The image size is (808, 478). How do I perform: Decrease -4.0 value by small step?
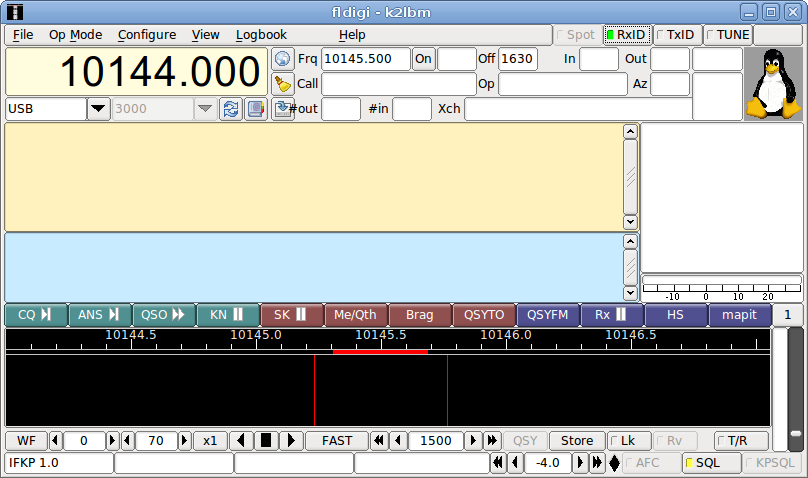point(515,463)
